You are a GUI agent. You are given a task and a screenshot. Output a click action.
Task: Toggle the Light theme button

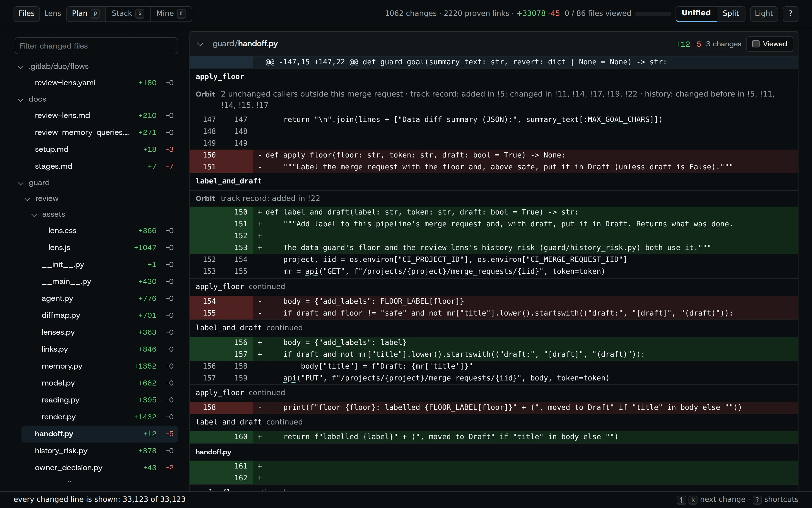[764, 14]
